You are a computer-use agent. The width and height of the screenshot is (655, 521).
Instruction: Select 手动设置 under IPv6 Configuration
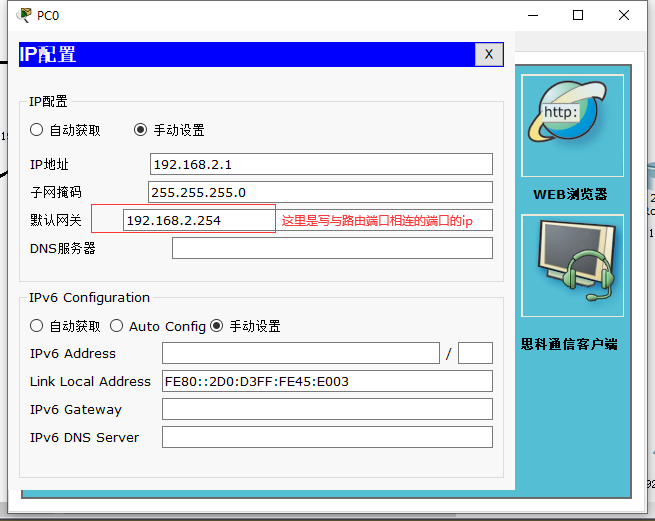(x=217, y=326)
